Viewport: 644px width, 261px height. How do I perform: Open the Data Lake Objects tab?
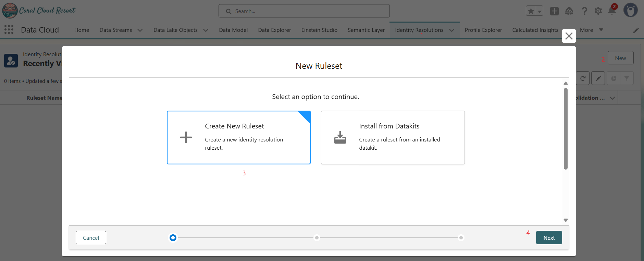[175, 30]
